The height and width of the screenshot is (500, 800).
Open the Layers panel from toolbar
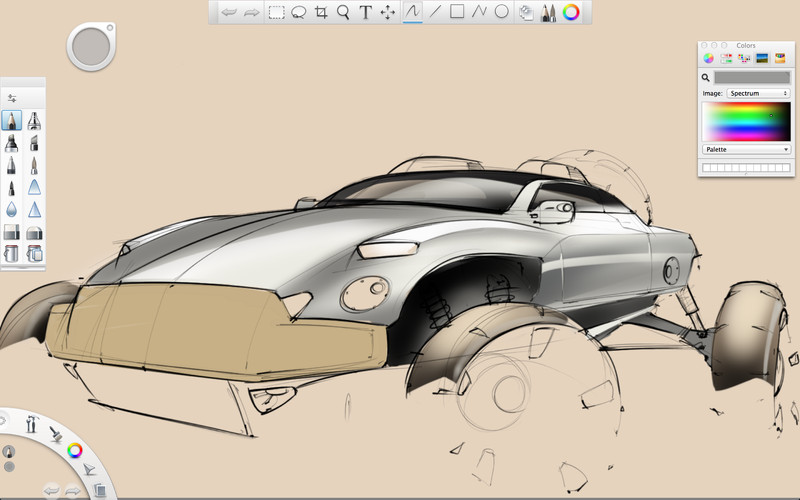click(x=526, y=13)
